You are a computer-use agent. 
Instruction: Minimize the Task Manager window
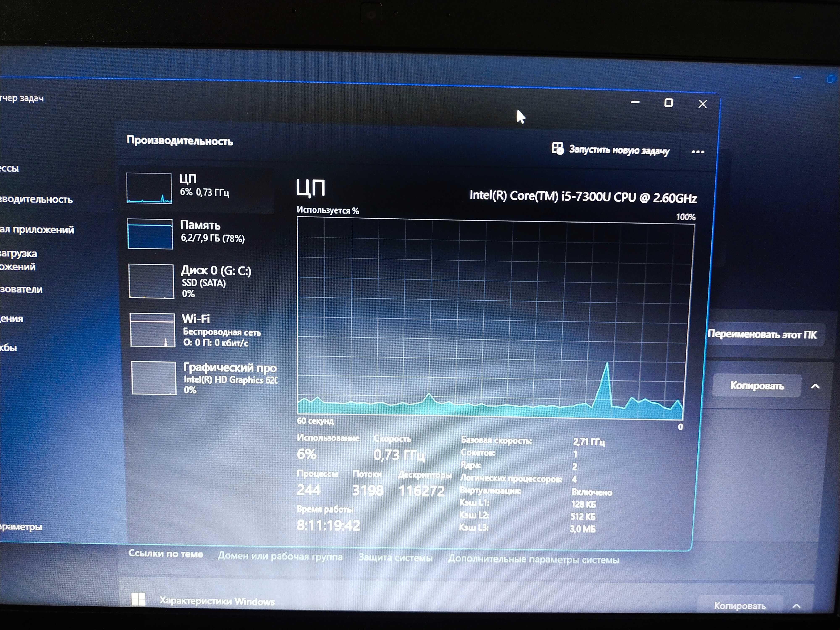pos(635,102)
